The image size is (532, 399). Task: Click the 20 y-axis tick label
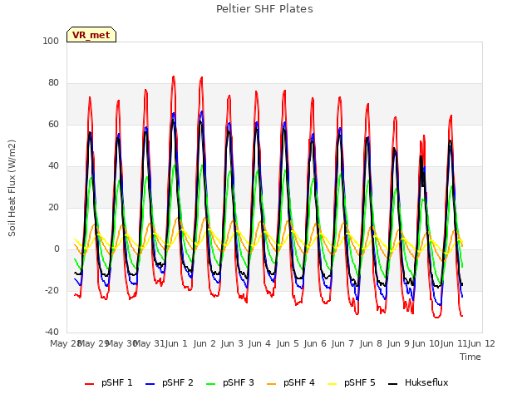(x=53, y=208)
